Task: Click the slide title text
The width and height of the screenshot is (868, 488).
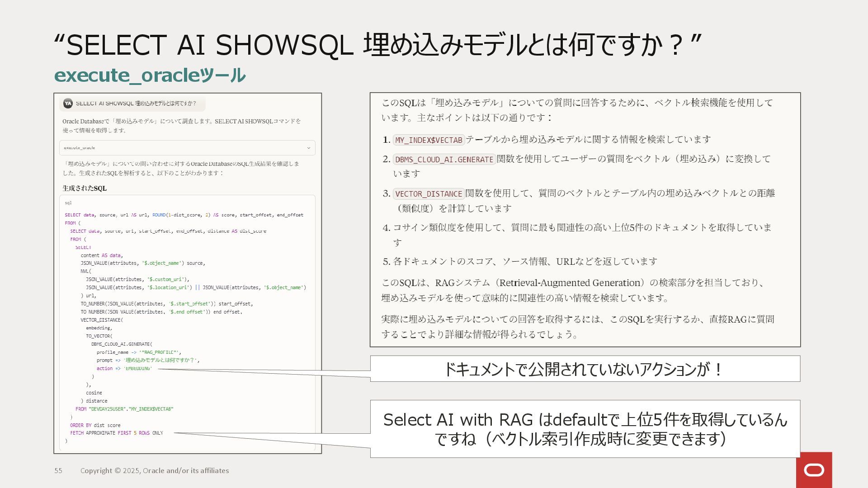Action: [377, 45]
